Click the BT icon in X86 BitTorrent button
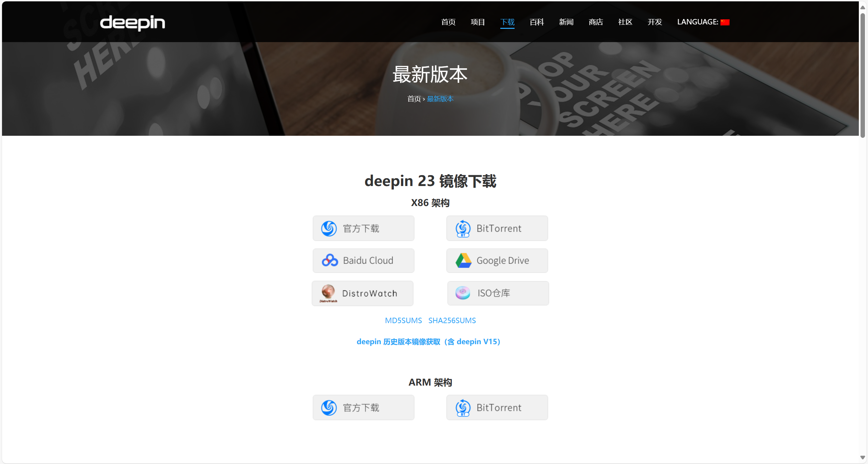 point(463,228)
